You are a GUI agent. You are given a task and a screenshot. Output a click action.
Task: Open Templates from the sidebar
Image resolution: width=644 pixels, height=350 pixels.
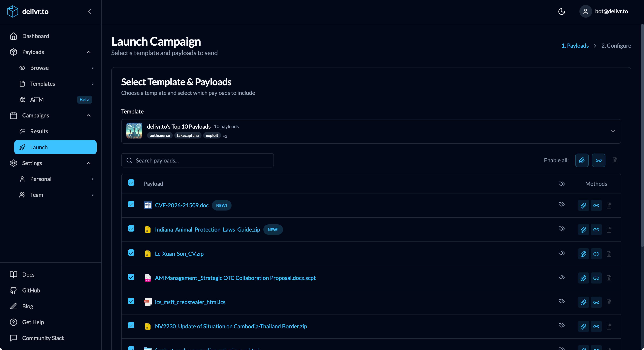(x=43, y=84)
